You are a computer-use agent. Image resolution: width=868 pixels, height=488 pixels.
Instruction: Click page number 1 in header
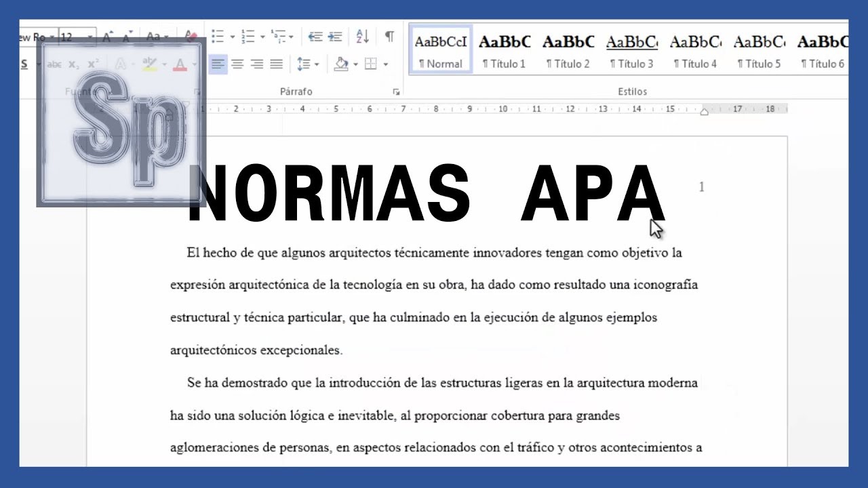pyautogui.click(x=701, y=186)
